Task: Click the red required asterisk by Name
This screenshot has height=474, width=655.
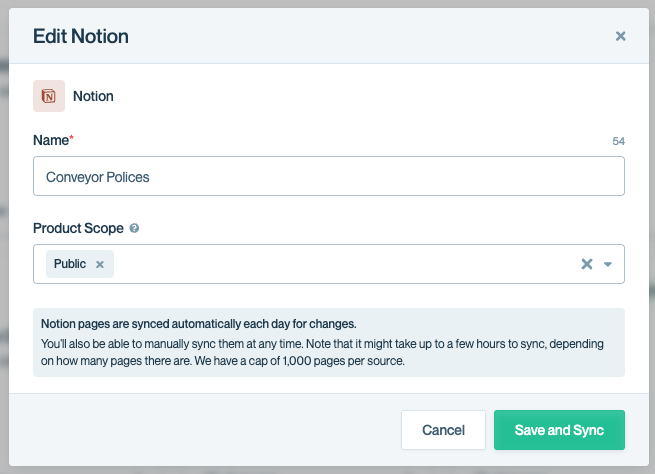Action: click(71, 139)
